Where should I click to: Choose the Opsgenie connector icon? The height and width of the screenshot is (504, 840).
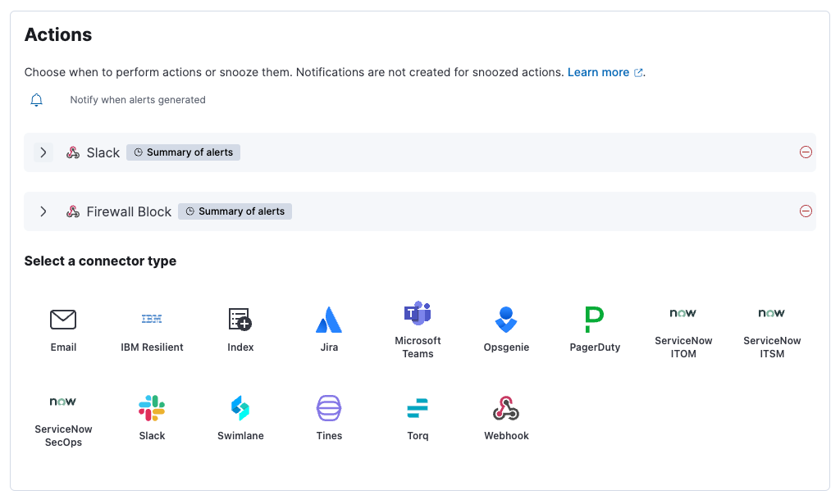point(506,320)
